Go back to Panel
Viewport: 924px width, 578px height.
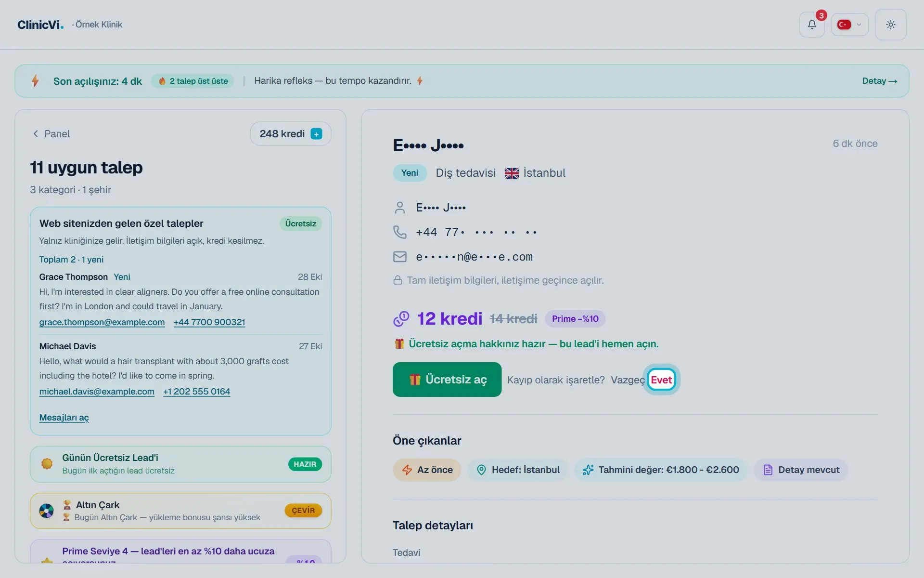pos(51,134)
